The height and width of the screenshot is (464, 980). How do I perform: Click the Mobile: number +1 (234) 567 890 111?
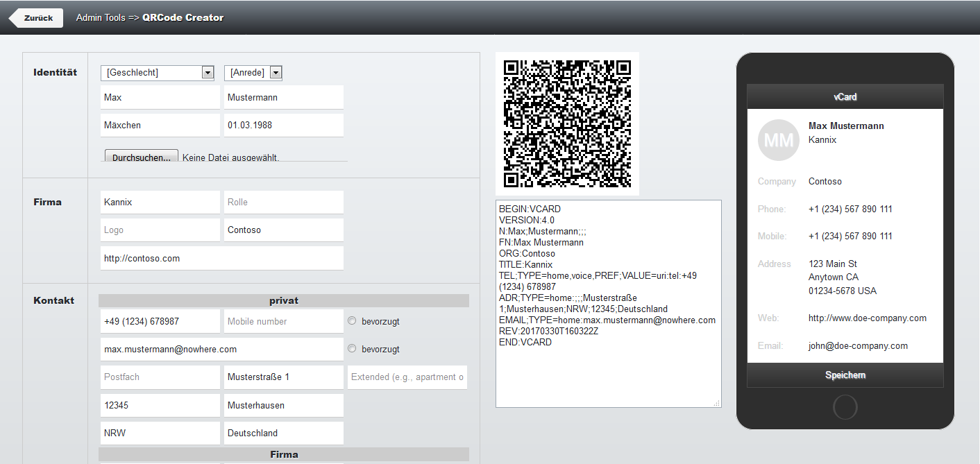(x=850, y=237)
